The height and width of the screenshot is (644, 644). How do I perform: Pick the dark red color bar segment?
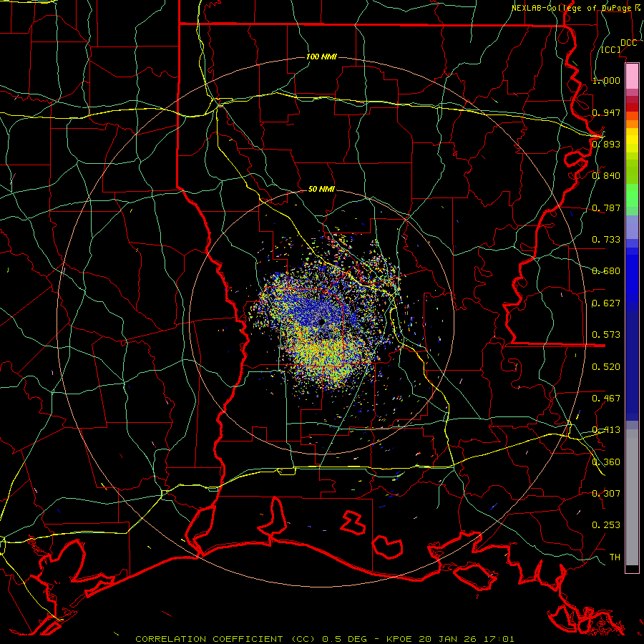click(x=632, y=107)
